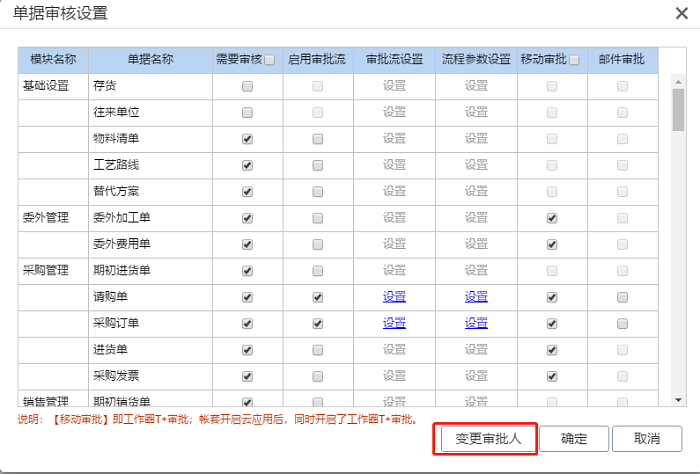Close the 单据审核设置 dialog
This screenshot has height=474, width=700.
(682, 13)
